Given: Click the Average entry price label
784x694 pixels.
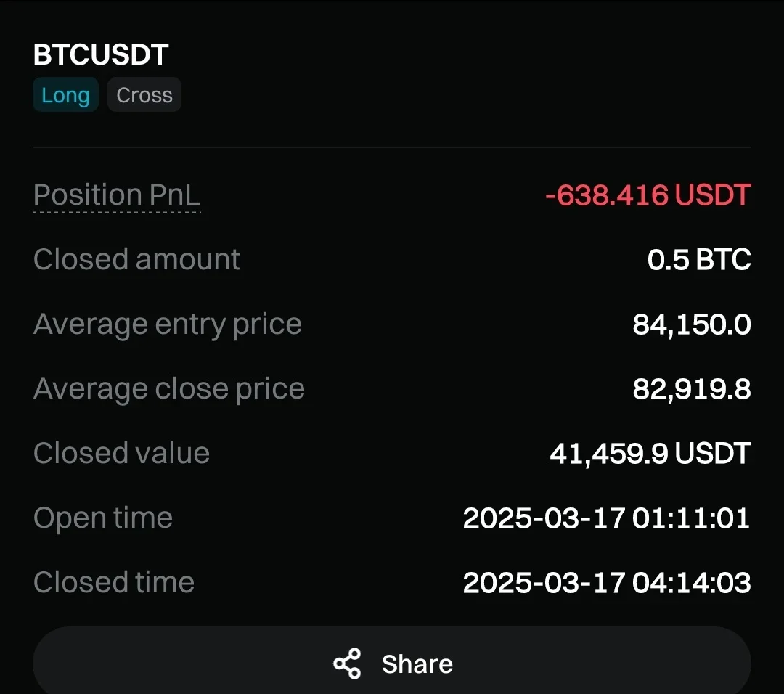Looking at the screenshot, I should (168, 324).
